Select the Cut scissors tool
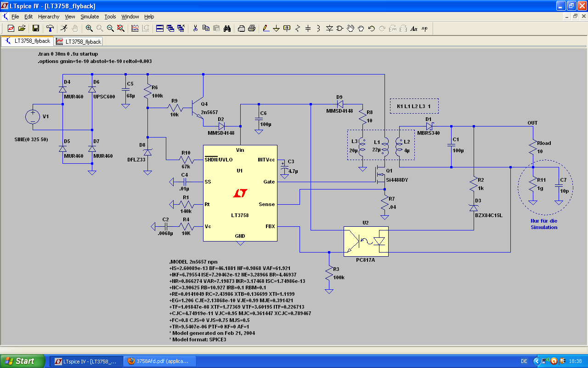This screenshot has height=368, width=588. tap(195, 28)
